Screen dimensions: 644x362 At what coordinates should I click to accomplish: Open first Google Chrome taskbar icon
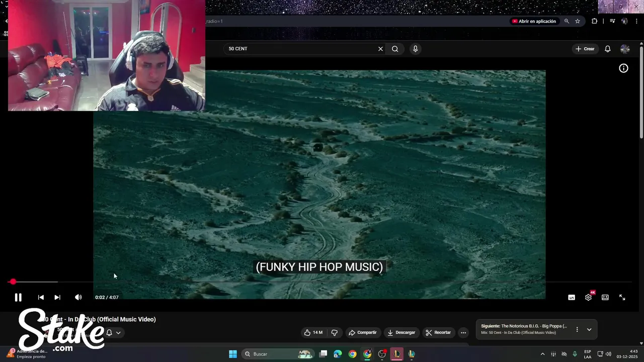coord(353,354)
